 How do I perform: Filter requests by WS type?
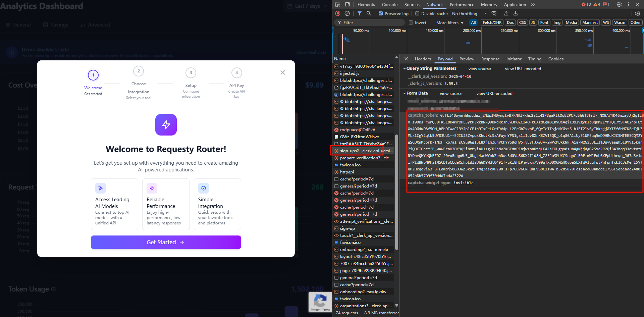[606, 22]
